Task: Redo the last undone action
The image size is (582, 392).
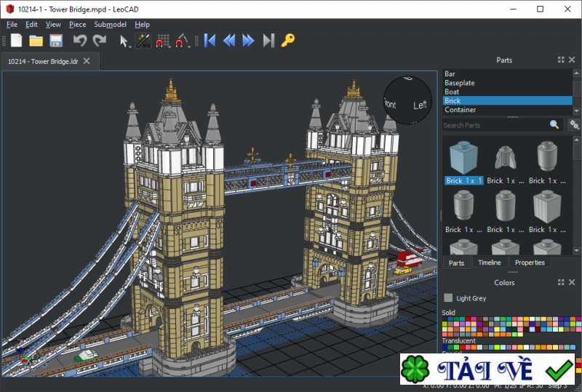Action: (100, 41)
